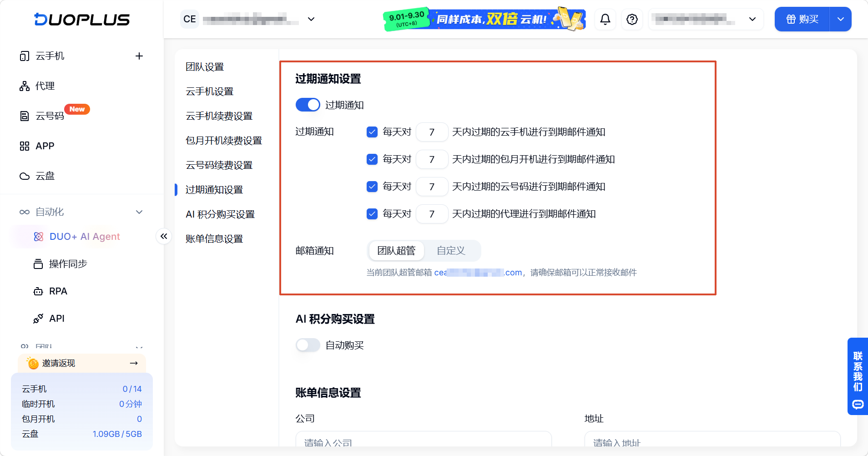Collapse the 自动化 sidebar section
The height and width of the screenshot is (456, 868).
click(x=139, y=212)
